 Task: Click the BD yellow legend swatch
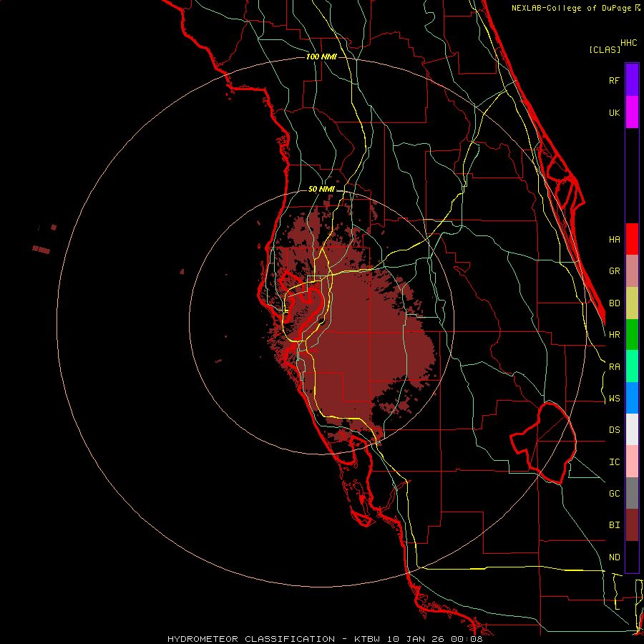click(632, 303)
